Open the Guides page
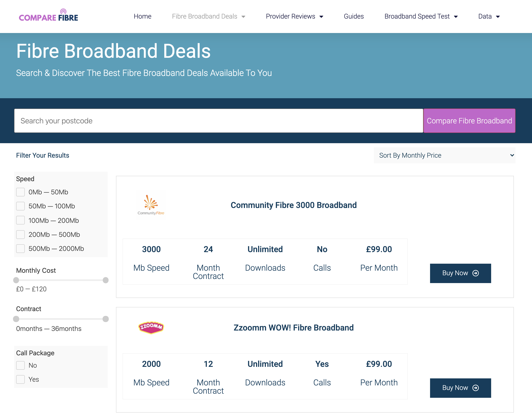The height and width of the screenshot is (418, 532). 353,16
